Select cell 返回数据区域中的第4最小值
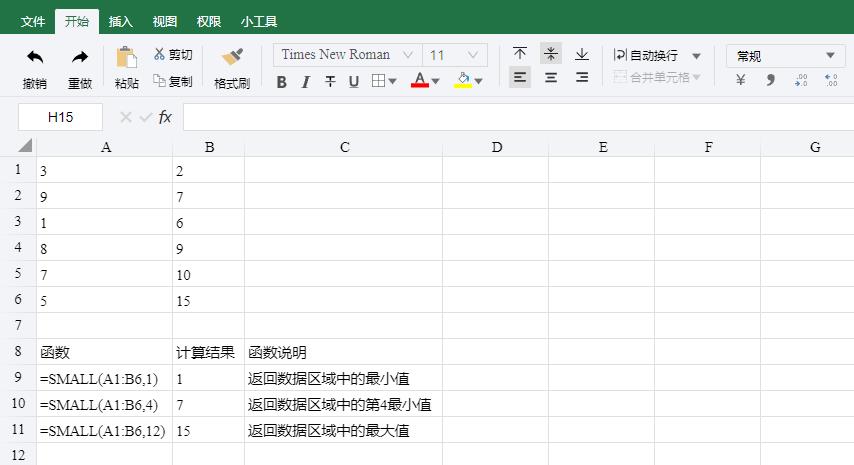The width and height of the screenshot is (854, 465). [344, 404]
